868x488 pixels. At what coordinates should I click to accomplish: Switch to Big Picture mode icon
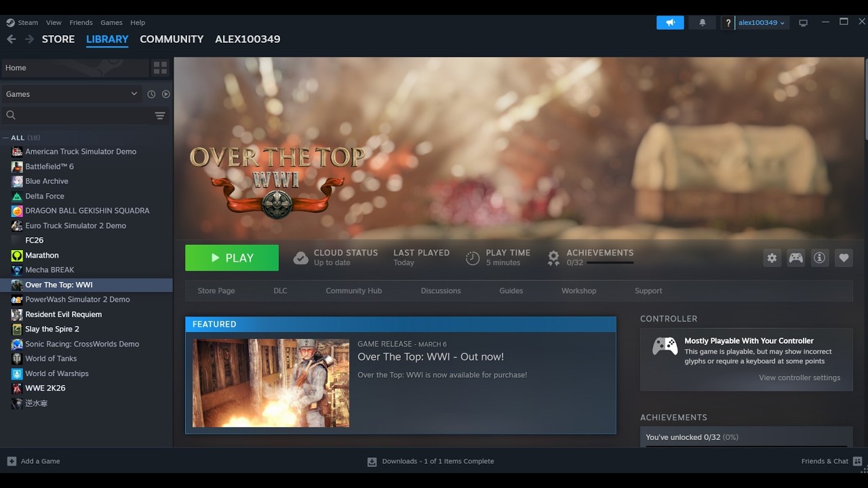click(803, 23)
